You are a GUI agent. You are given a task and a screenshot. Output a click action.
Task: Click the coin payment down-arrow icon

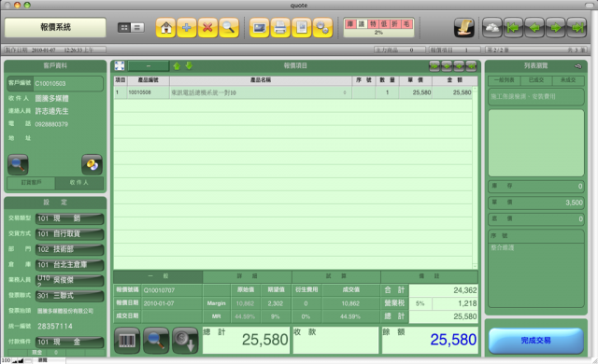(x=185, y=341)
